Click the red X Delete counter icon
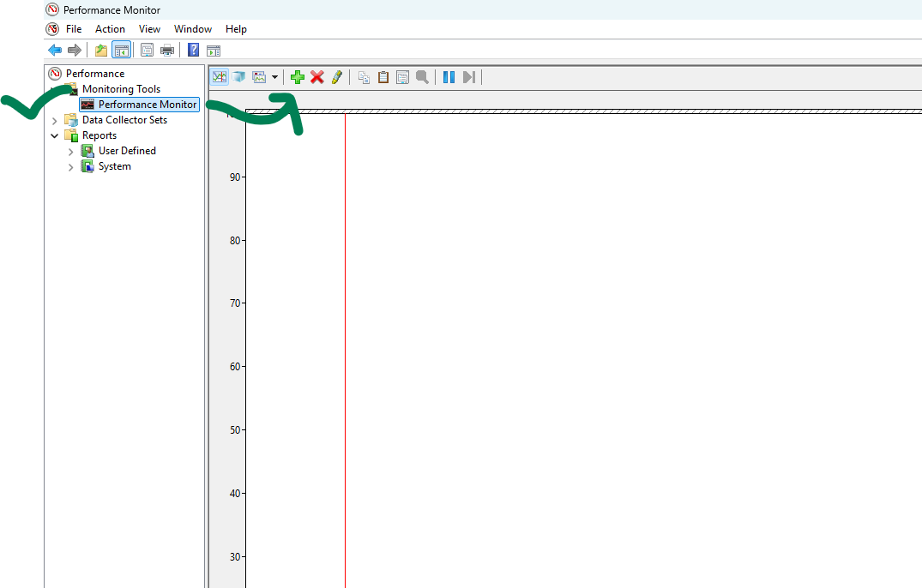Image resolution: width=922 pixels, height=588 pixels. pos(316,77)
